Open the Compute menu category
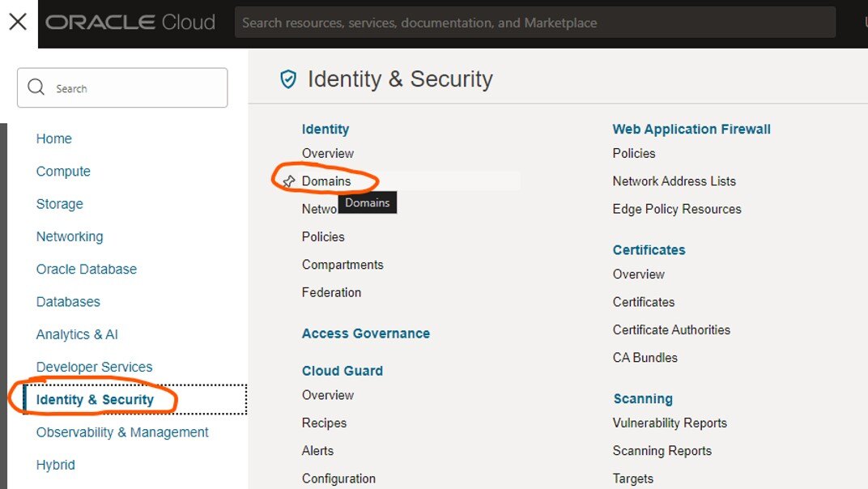The width and height of the screenshot is (868, 489). point(63,172)
